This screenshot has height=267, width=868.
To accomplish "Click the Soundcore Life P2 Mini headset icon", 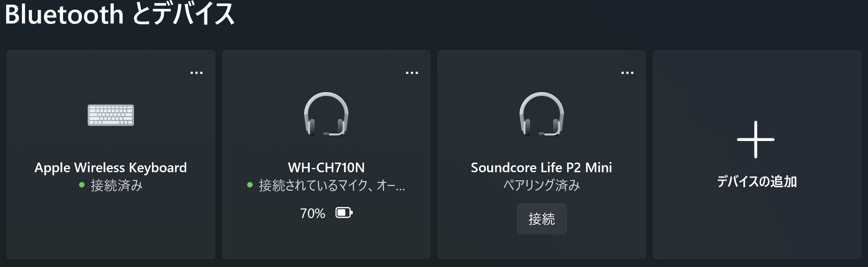I will click(x=542, y=114).
